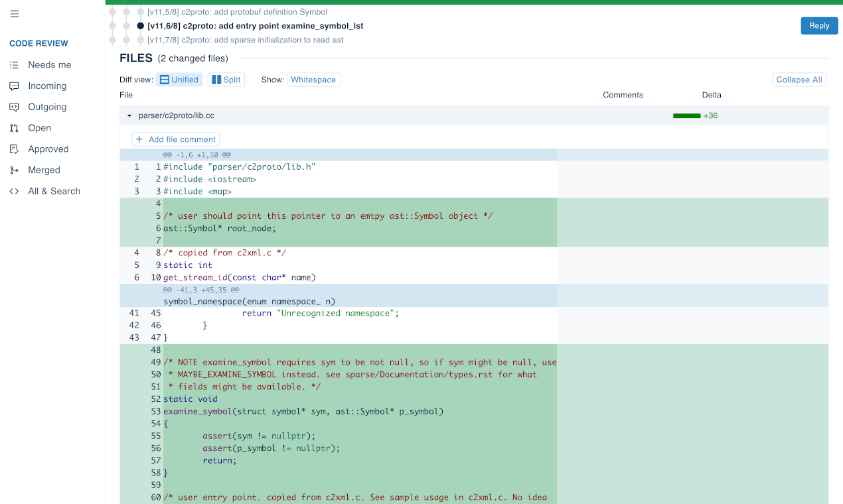Open Outgoing reviews
843x504 pixels.
click(47, 107)
